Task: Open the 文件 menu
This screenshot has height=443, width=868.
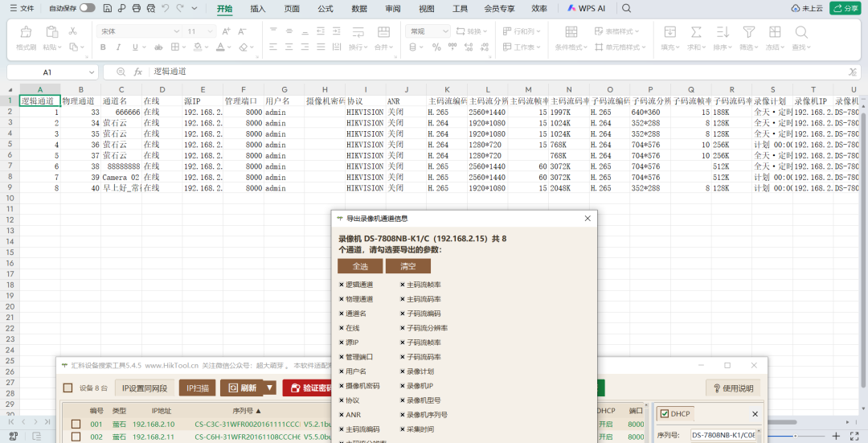Action: [x=23, y=8]
